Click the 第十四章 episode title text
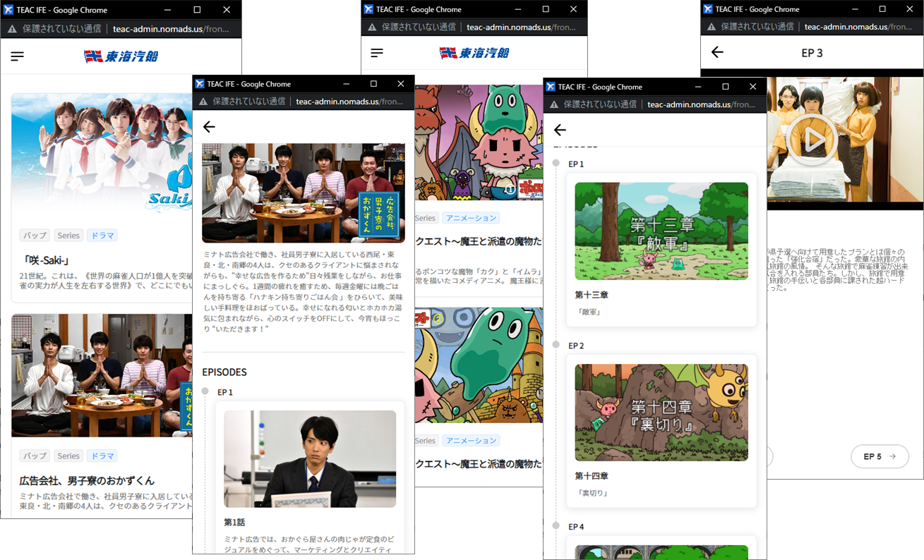 [x=592, y=476]
